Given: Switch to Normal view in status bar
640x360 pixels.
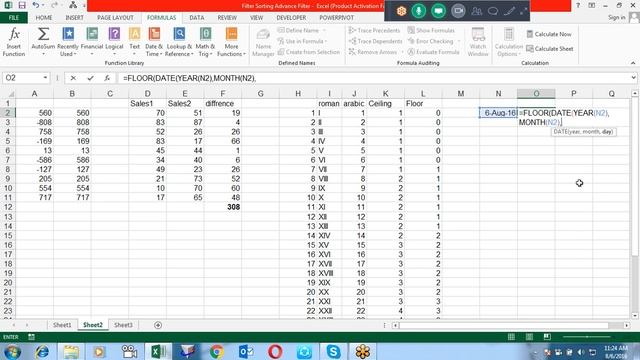Looking at the screenshot, I should [x=511, y=337].
